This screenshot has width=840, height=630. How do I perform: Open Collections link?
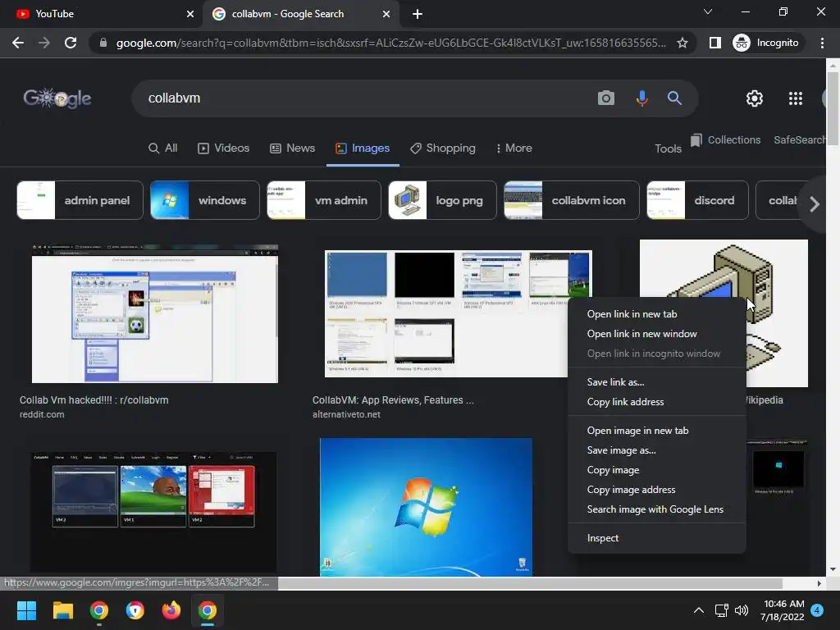coord(725,140)
